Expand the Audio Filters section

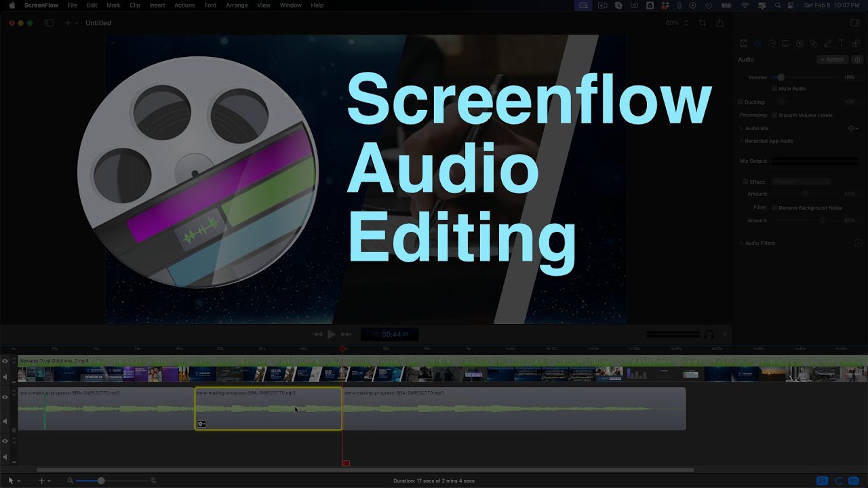pyautogui.click(x=741, y=243)
